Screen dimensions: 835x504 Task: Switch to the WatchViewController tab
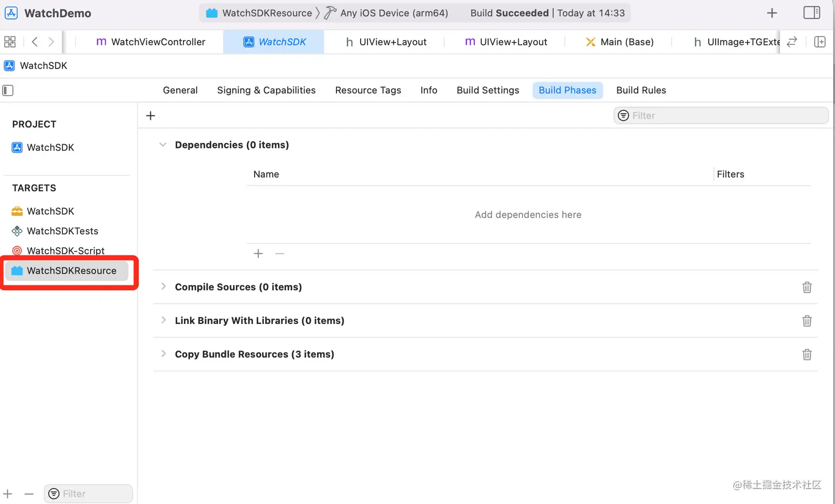[151, 42]
